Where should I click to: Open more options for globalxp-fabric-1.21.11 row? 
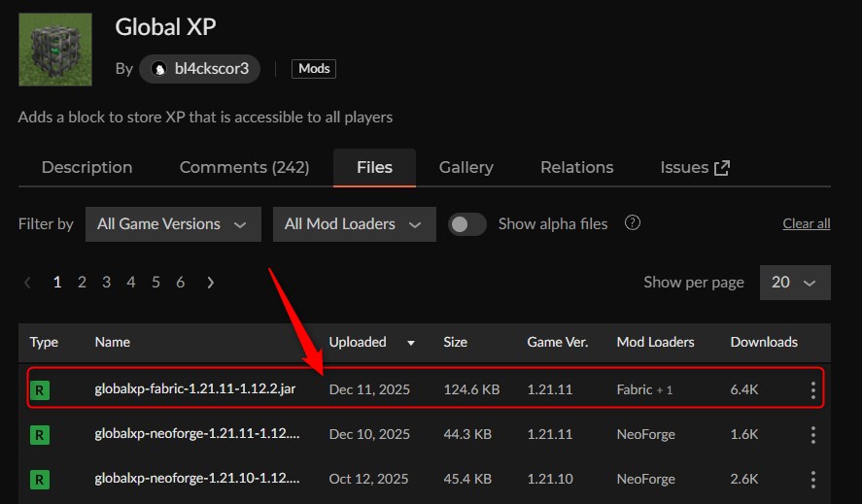[813, 390]
